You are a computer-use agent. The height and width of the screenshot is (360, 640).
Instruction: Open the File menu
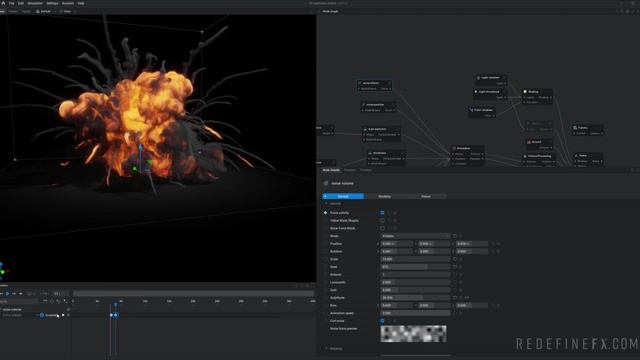tap(11, 3)
